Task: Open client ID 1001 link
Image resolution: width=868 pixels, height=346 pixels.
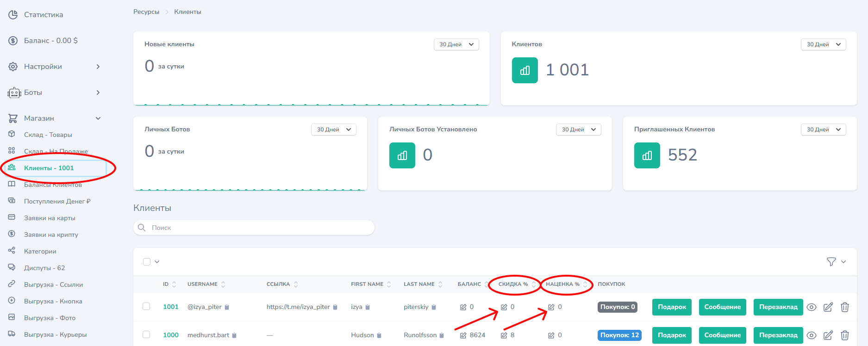Action: 171,307
